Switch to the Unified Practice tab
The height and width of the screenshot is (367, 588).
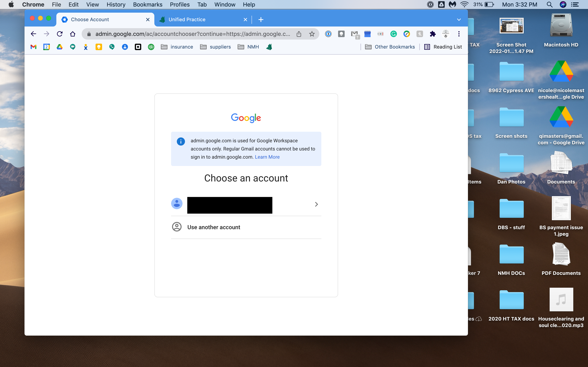pyautogui.click(x=187, y=20)
